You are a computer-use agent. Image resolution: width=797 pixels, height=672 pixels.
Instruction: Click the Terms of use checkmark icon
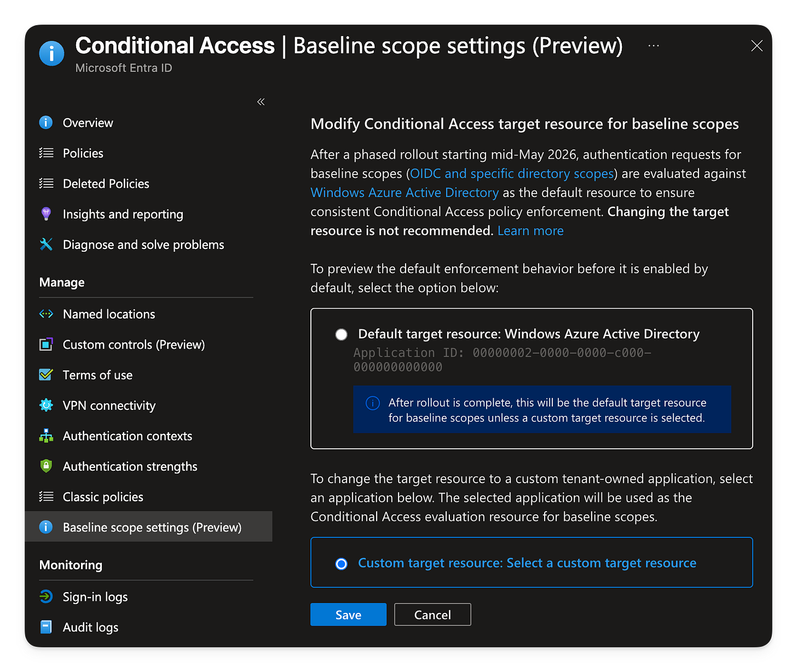[x=46, y=375]
